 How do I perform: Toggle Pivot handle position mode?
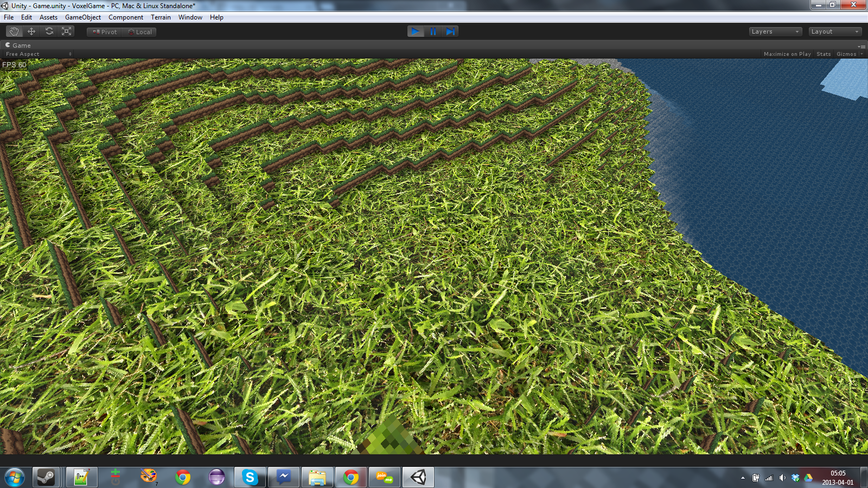click(105, 32)
